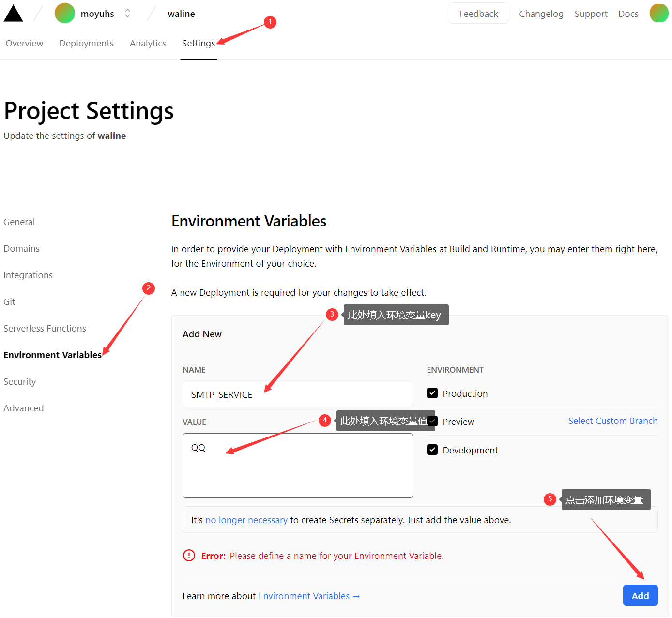
Task: Select Git in the settings sidebar
Action: click(x=9, y=302)
